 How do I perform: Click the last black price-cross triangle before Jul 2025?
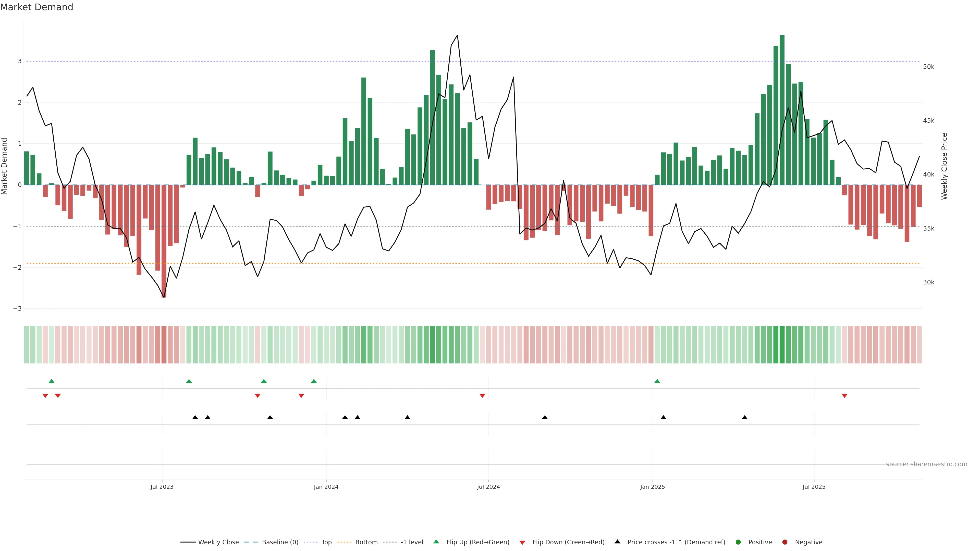pos(744,418)
